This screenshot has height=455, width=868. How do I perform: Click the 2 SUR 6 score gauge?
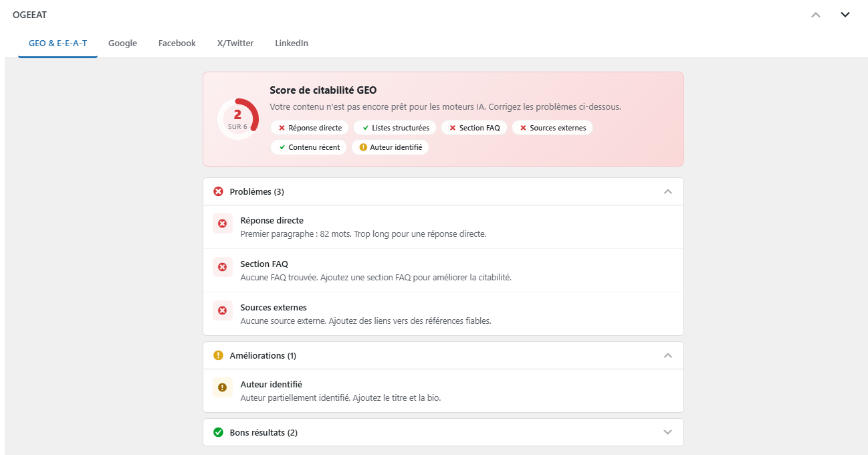tap(237, 118)
